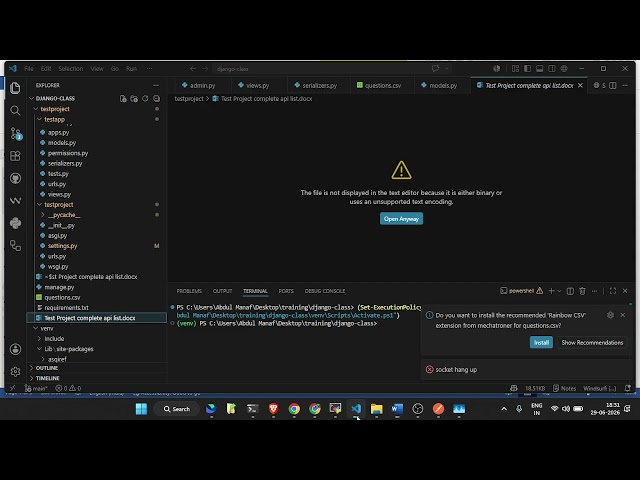Switch to the PORTS panel tab

[x=286, y=291]
